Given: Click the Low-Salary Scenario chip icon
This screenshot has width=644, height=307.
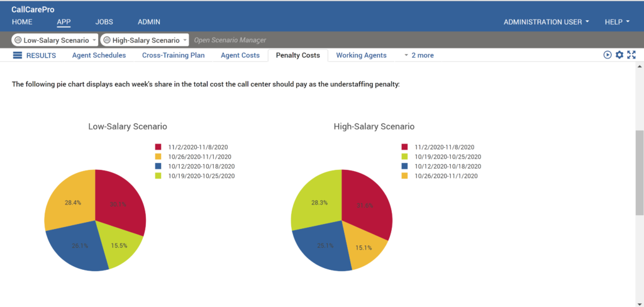Looking at the screenshot, I should click(18, 40).
